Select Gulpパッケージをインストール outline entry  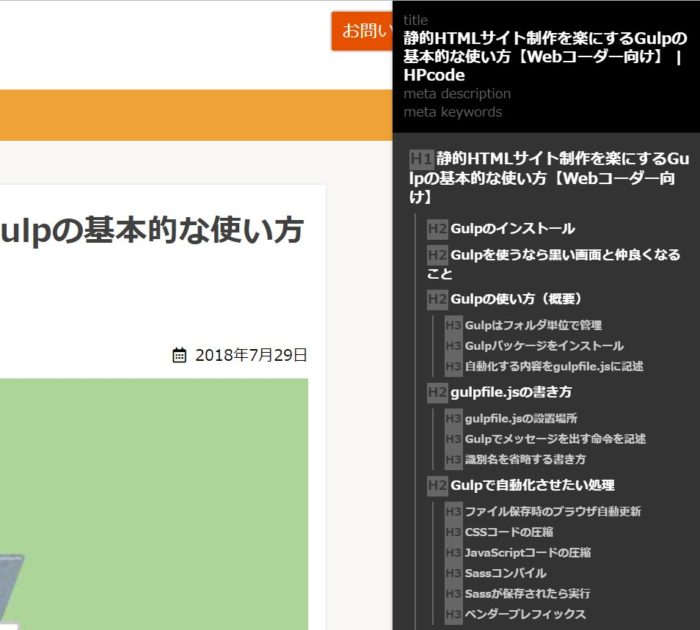[x=544, y=346]
